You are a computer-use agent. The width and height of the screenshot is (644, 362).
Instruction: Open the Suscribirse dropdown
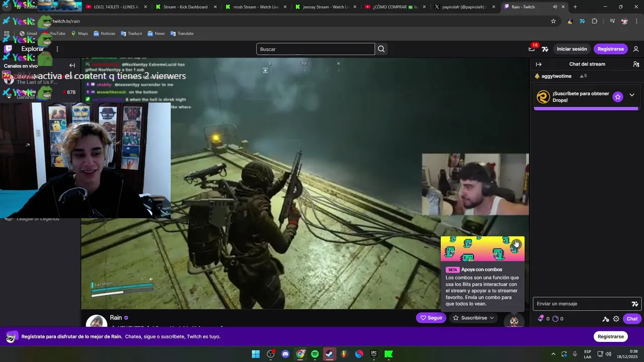[x=473, y=318]
